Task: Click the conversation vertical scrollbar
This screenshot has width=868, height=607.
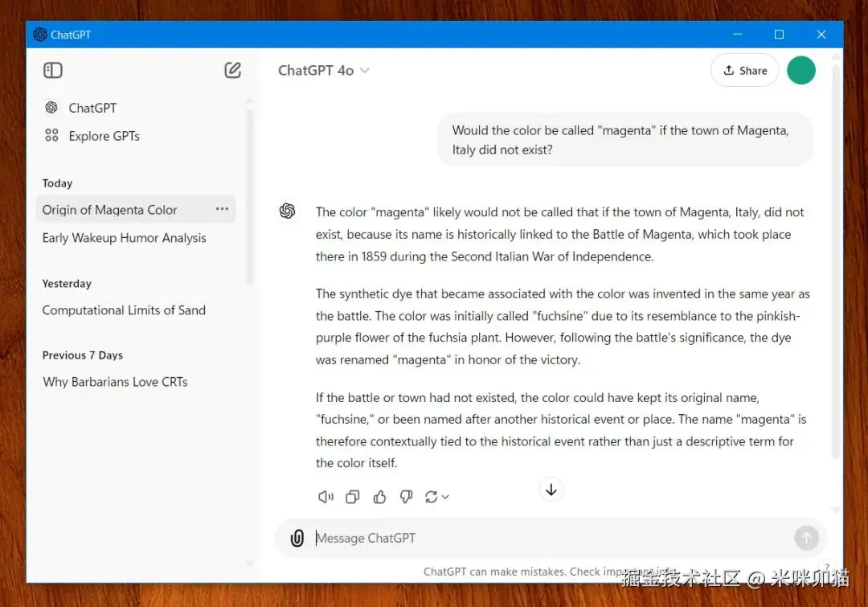Action: tap(836, 260)
